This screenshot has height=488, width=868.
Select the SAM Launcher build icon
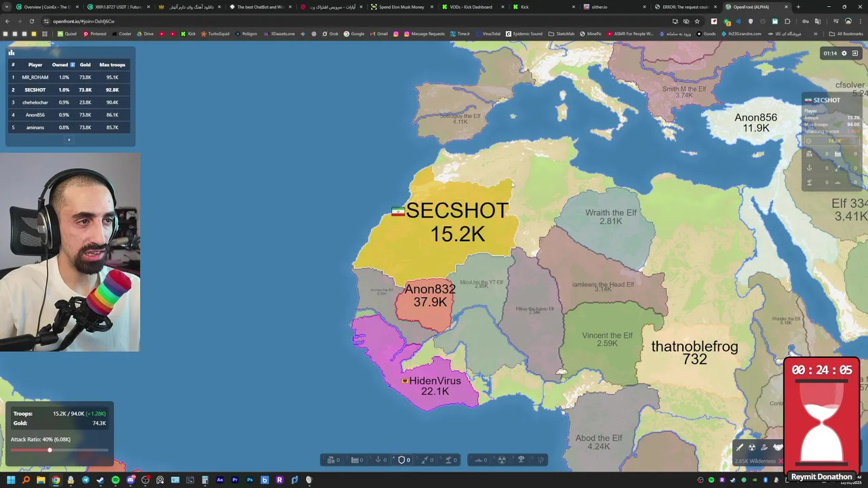coord(448,460)
